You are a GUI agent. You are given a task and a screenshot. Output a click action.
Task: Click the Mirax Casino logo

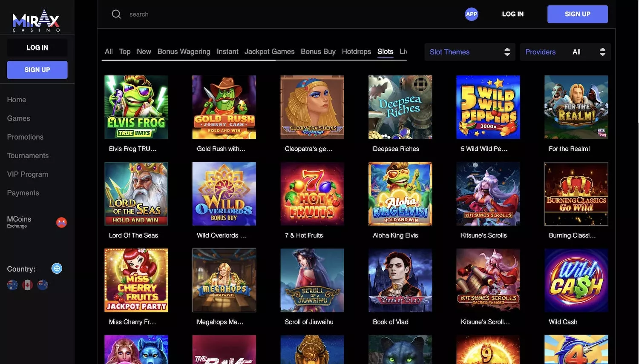36,21
